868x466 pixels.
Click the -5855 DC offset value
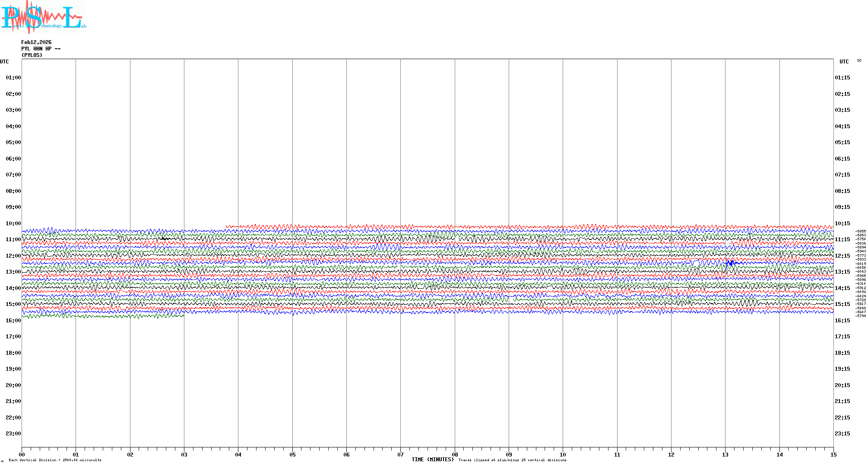(861, 231)
